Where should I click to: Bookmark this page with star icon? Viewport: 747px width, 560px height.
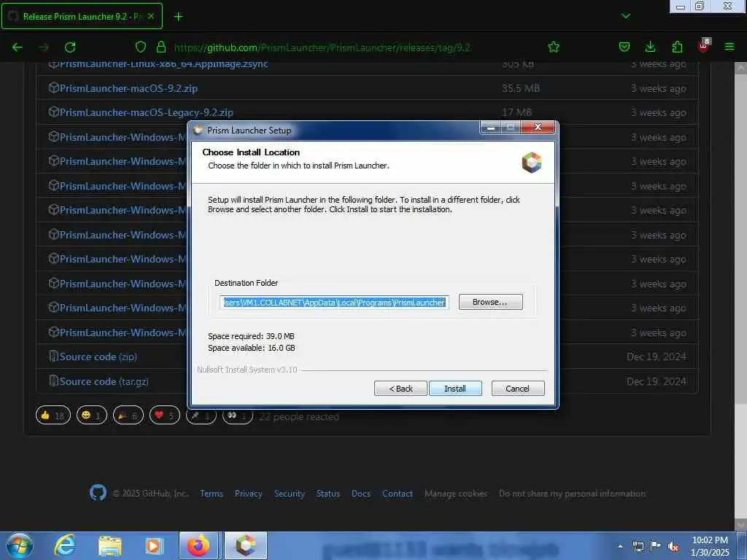click(x=554, y=47)
